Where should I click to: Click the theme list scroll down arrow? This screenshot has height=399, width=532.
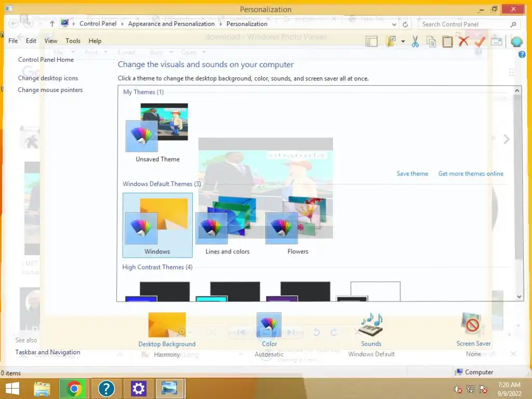click(519, 297)
